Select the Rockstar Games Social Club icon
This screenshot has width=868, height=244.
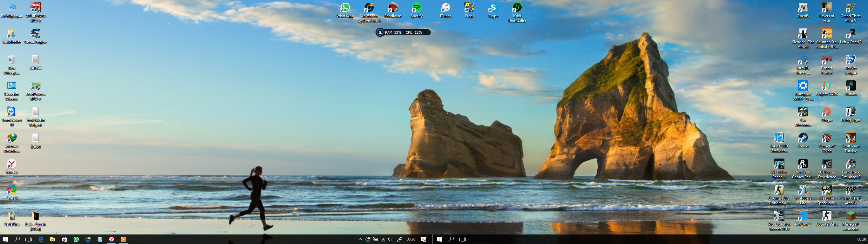coord(803,169)
